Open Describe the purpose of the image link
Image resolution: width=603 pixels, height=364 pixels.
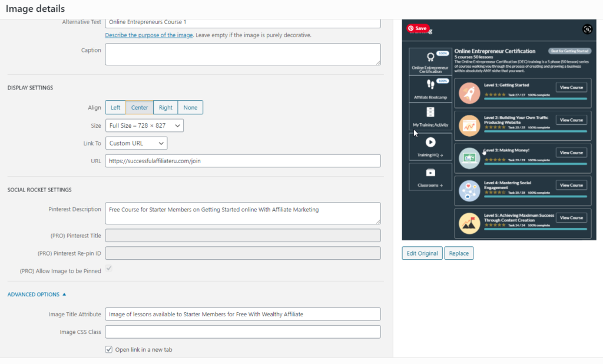point(149,35)
